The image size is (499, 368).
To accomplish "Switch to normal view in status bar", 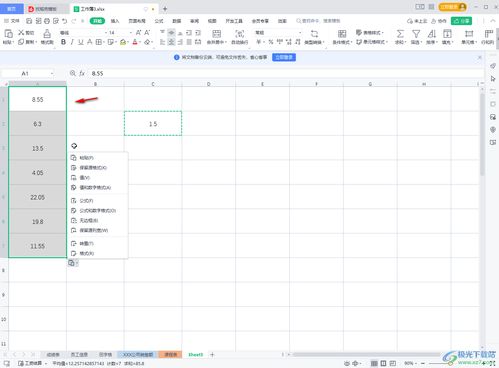I will pos(374,363).
